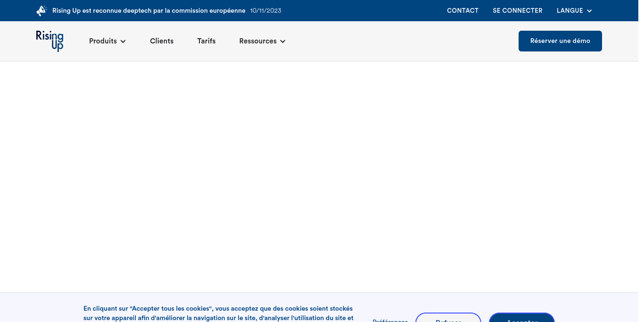Click the Rising Up logo

coord(50,41)
